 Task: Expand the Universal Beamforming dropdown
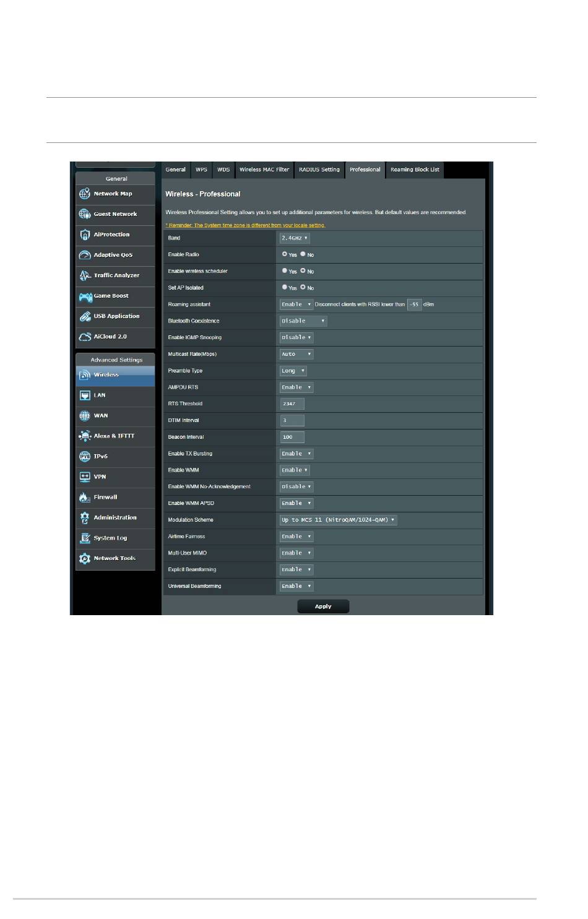296,586
